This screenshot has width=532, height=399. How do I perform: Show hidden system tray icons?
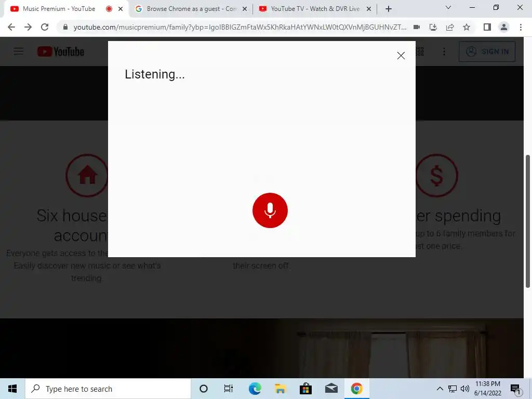tap(440, 389)
